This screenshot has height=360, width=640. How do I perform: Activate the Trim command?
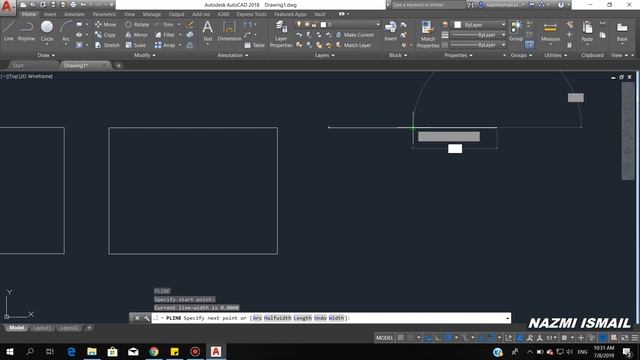(x=164, y=24)
